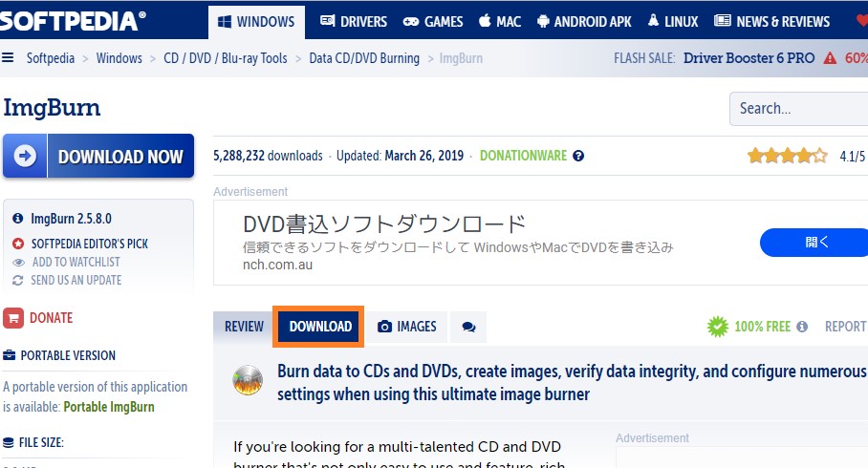
Task: Click the Portable Version briefcase icon
Action: pyautogui.click(x=9, y=355)
